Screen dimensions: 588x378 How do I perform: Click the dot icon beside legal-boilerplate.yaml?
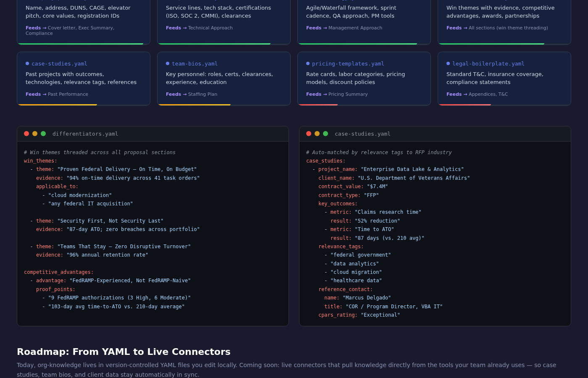click(447, 63)
